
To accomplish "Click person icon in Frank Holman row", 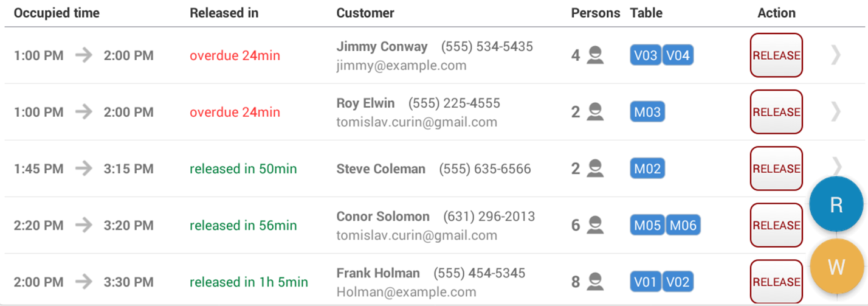I will coord(596,282).
